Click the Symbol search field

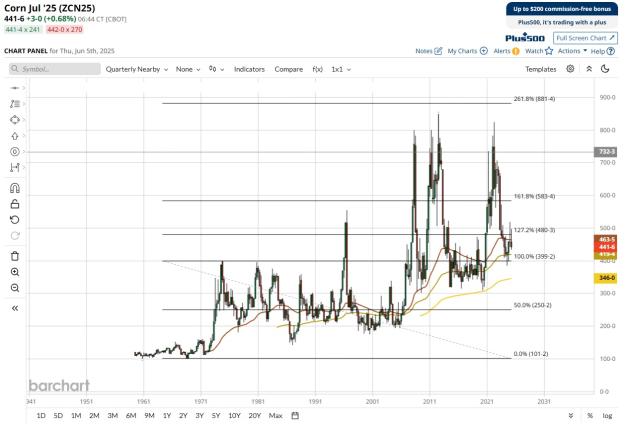[x=55, y=69]
